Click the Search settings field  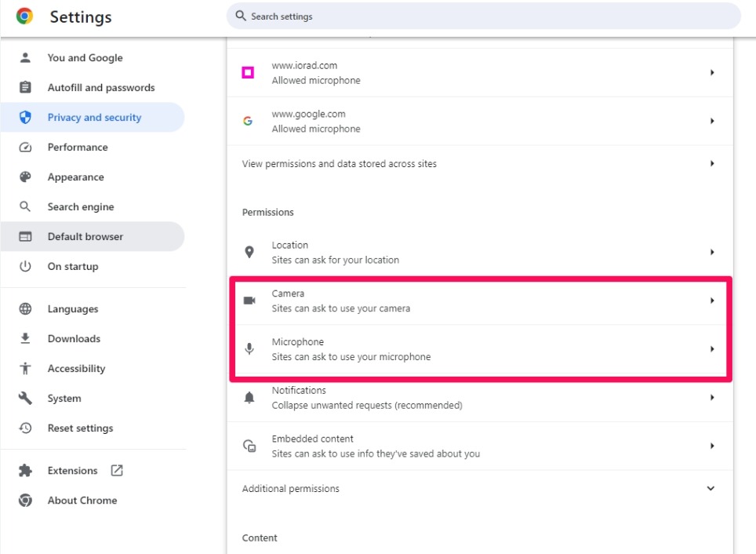(484, 16)
